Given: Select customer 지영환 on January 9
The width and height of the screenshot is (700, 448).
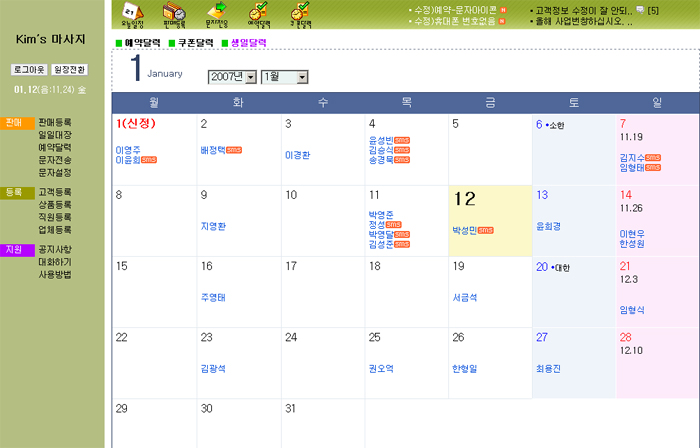Looking at the screenshot, I should pos(214,226).
